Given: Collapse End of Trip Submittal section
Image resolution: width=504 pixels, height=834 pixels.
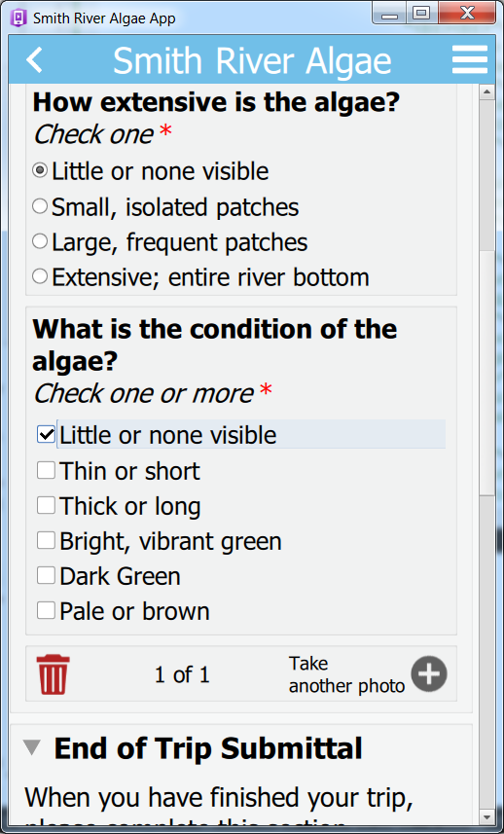Looking at the screenshot, I should pyautogui.click(x=32, y=747).
